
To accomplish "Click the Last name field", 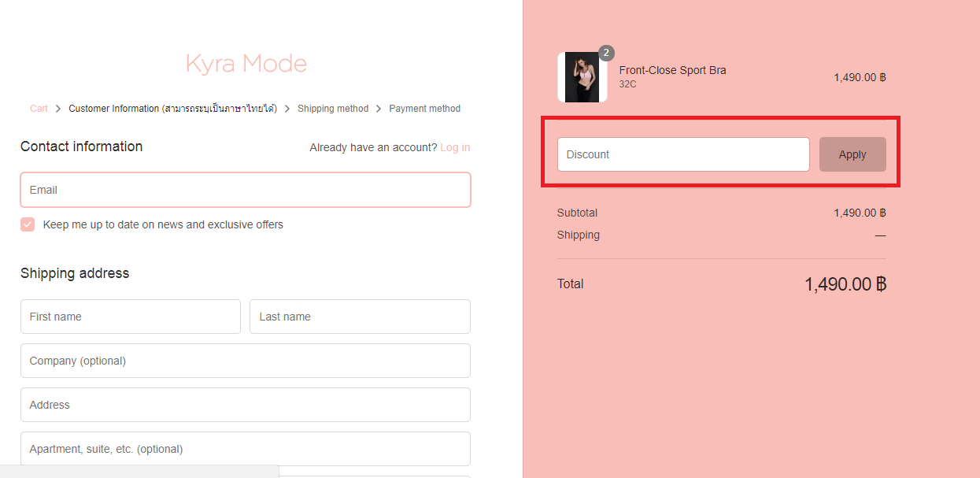I will pos(360,317).
